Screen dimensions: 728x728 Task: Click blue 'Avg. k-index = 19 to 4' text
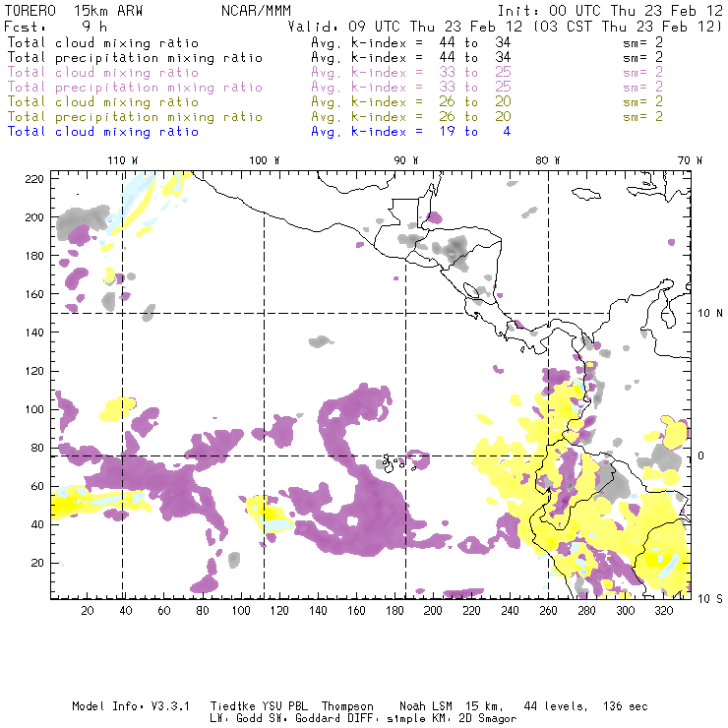[411, 132]
